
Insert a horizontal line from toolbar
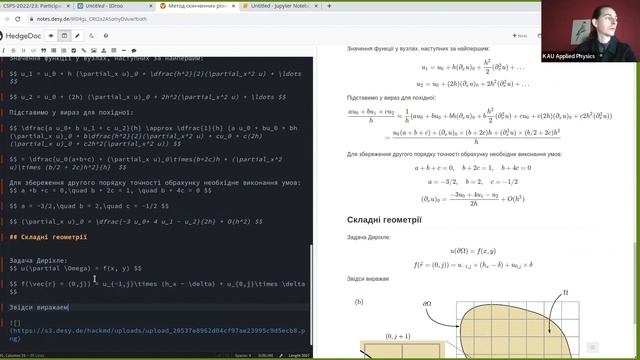click(x=124, y=51)
